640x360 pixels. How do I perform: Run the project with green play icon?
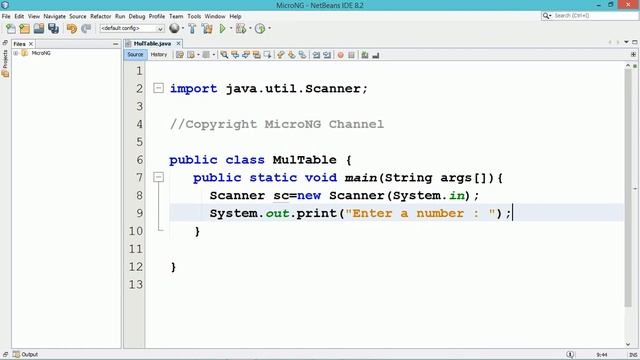click(x=222, y=29)
